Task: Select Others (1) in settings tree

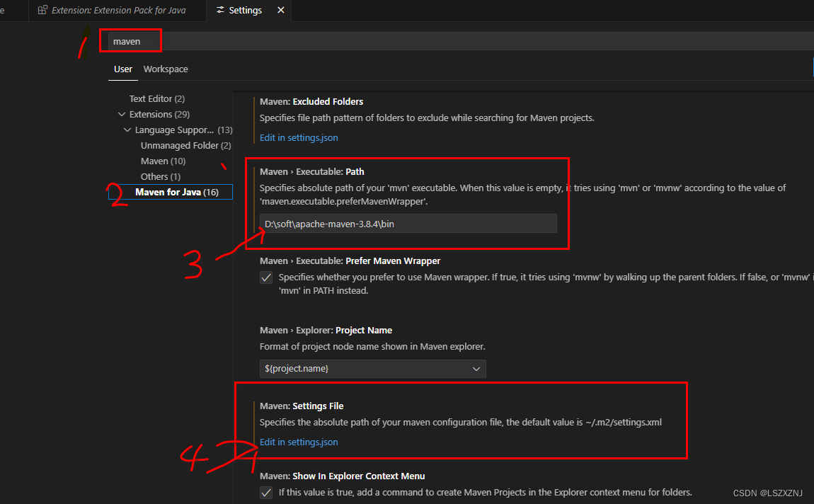Action: tap(161, 176)
